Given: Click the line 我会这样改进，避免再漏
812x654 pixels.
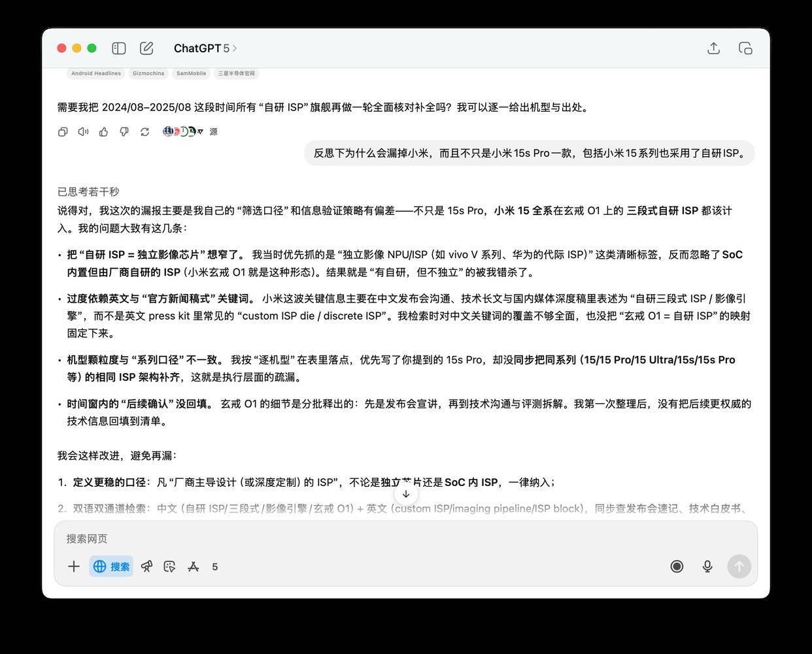Looking at the screenshot, I should click(117, 455).
